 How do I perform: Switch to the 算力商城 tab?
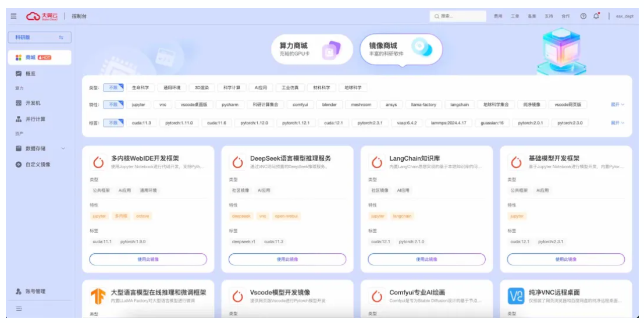point(312,49)
